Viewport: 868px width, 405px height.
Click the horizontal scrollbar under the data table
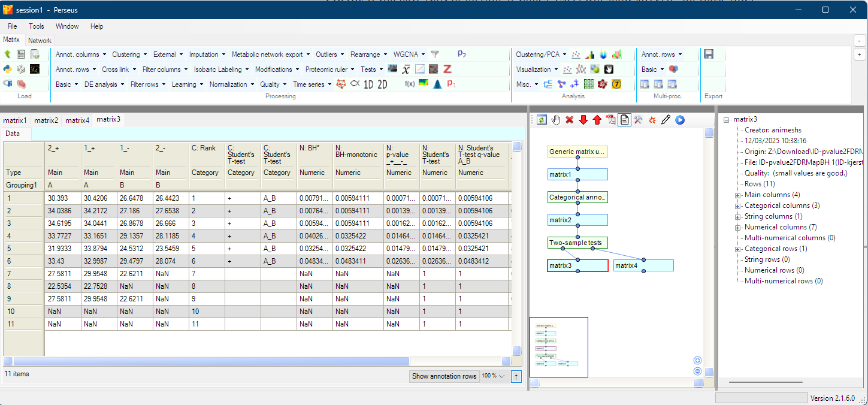[211, 361]
